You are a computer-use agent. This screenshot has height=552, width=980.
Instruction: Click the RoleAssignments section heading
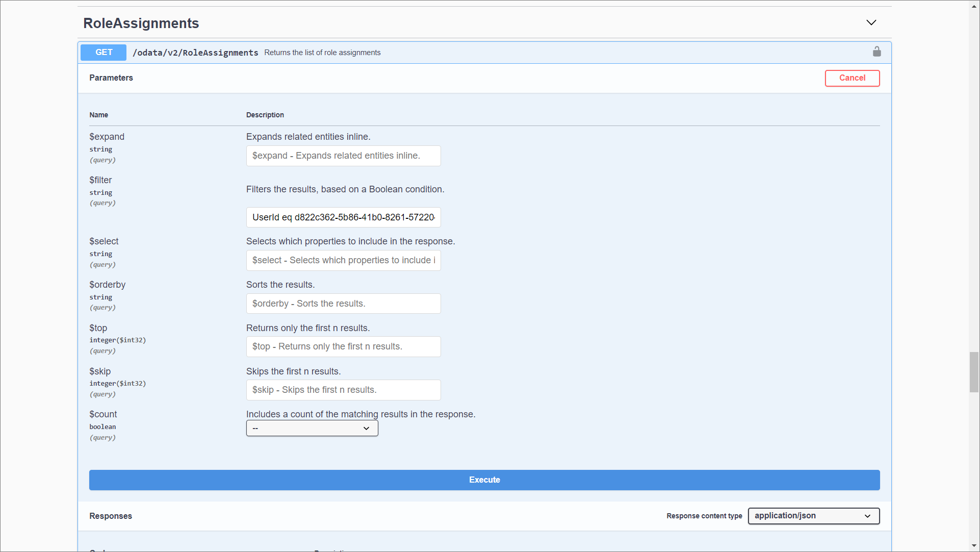coord(141,23)
